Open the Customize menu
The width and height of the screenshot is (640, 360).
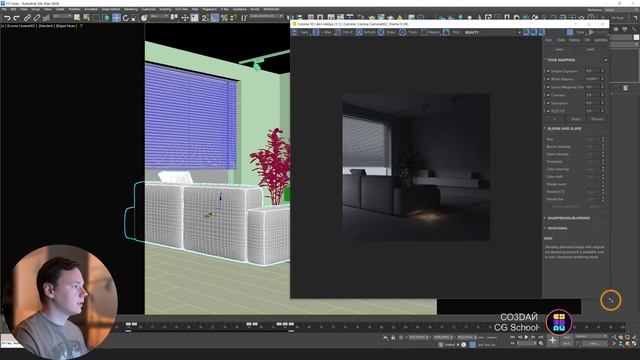click(x=148, y=9)
